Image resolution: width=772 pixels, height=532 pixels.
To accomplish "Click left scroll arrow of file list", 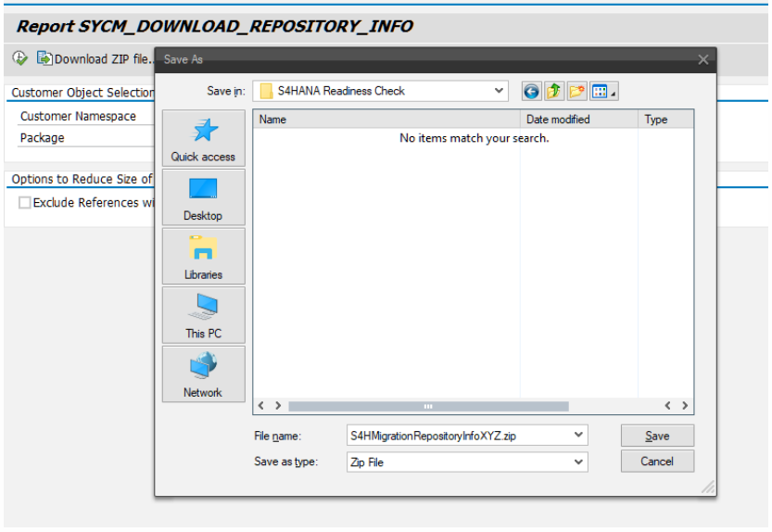I will pos(261,405).
